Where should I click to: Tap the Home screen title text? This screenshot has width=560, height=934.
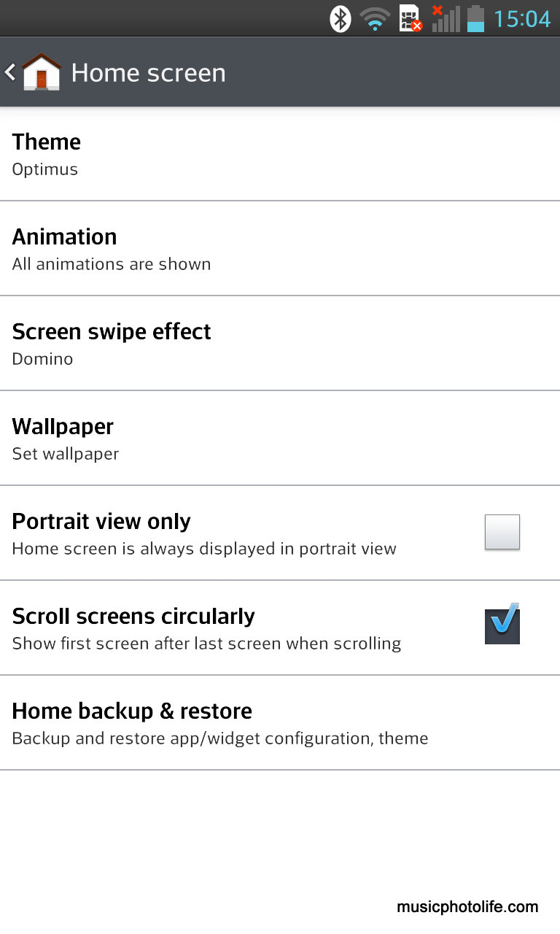pyautogui.click(x=148, y=73)
